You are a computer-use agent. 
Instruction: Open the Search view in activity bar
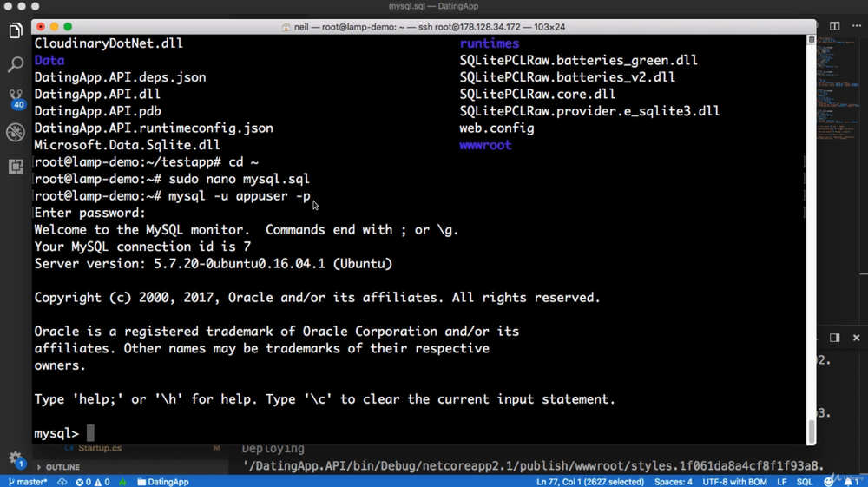(16, 64)
